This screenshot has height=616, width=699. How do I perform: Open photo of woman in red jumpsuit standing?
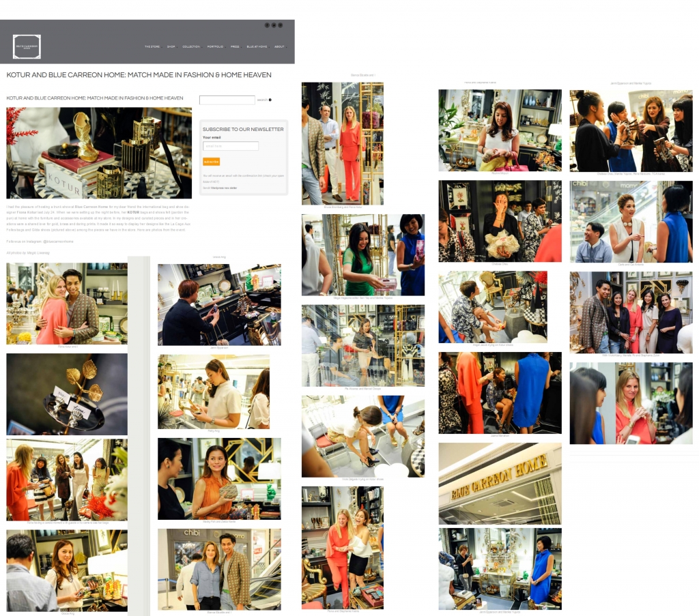click(x=343, y=143)
